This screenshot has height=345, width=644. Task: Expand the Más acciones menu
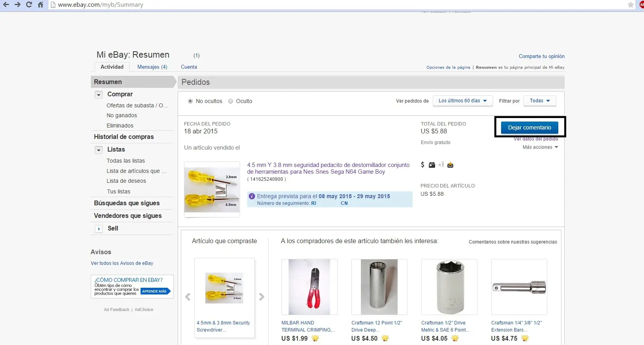[541, 147]
